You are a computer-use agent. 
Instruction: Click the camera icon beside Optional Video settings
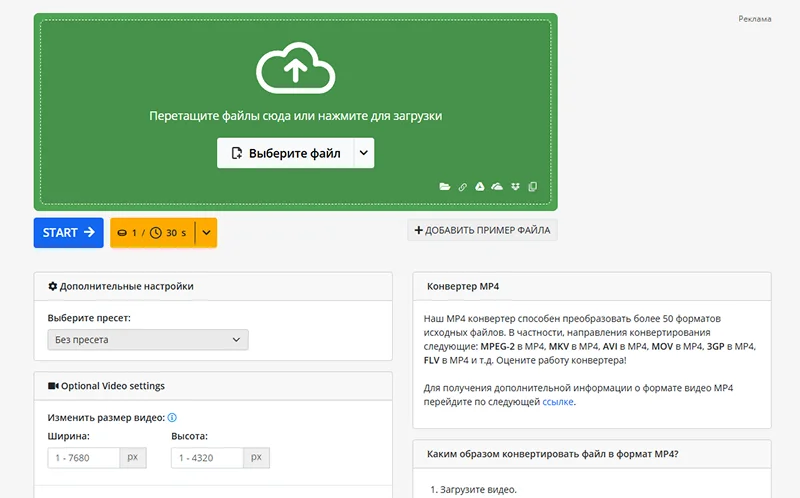[53, 386]
